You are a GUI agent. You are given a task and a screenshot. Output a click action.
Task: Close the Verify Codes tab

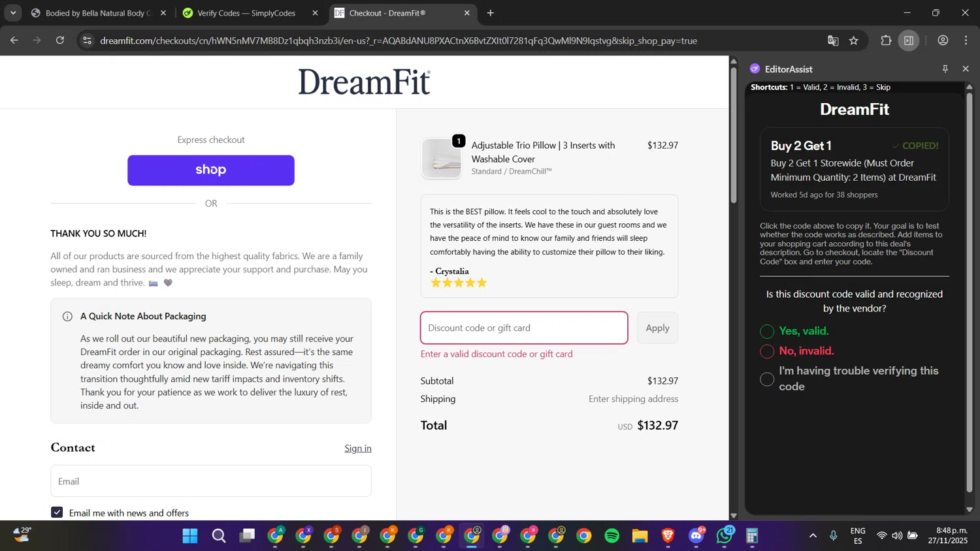click(x=315, y=13)
